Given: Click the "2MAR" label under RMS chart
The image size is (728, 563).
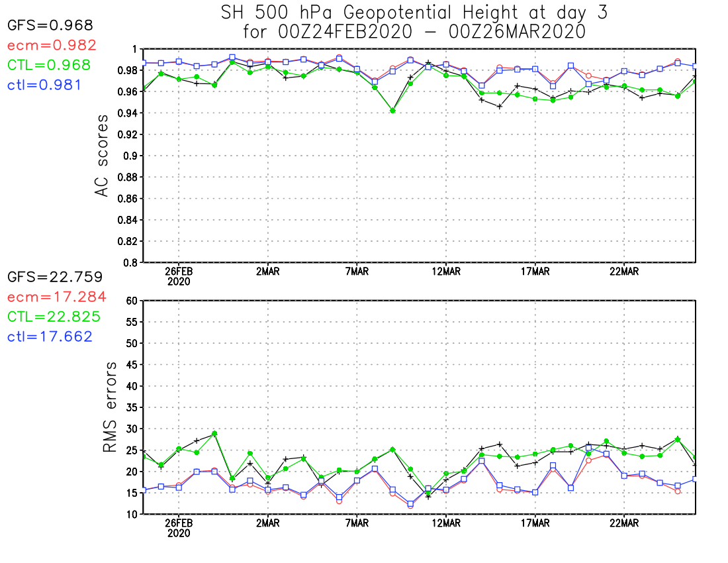Looking at the screenshot, I should [x=268, y=523].
